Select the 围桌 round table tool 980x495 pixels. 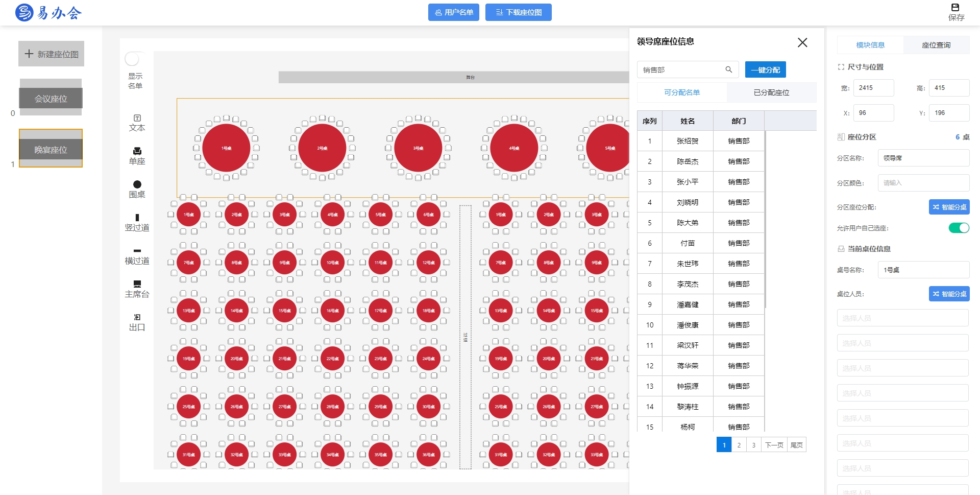pyautogui.click(x=137, y=189)
